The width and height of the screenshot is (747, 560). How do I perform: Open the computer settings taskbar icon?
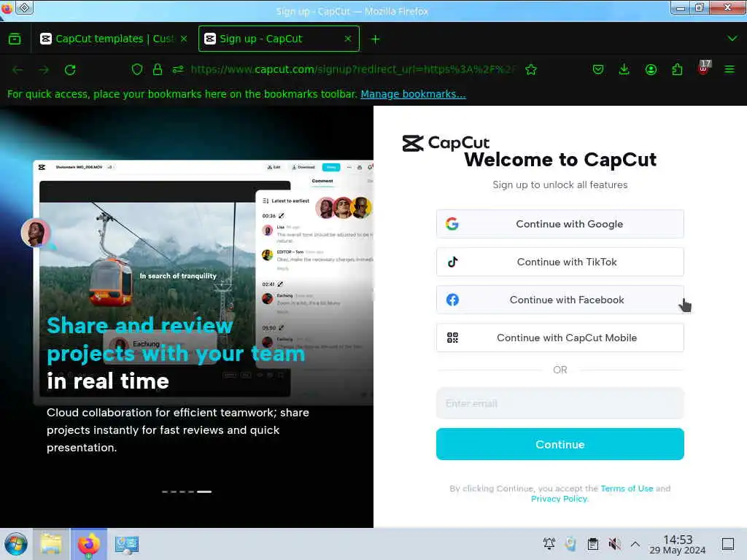(127, 544)
